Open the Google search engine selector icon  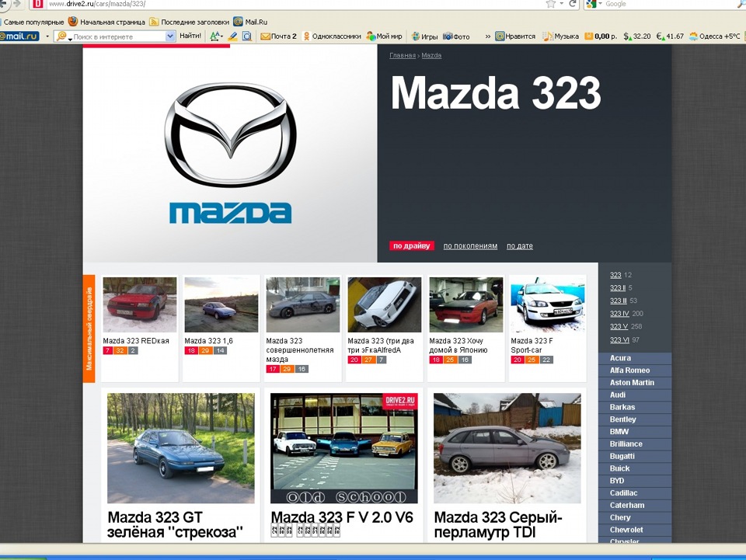pos(591,4)
